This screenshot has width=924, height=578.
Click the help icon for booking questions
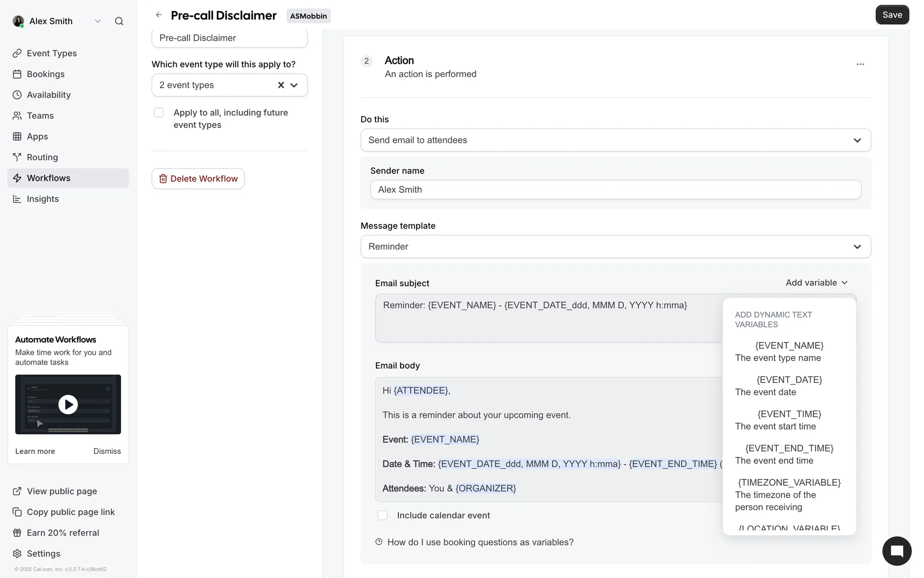point(379,542)
